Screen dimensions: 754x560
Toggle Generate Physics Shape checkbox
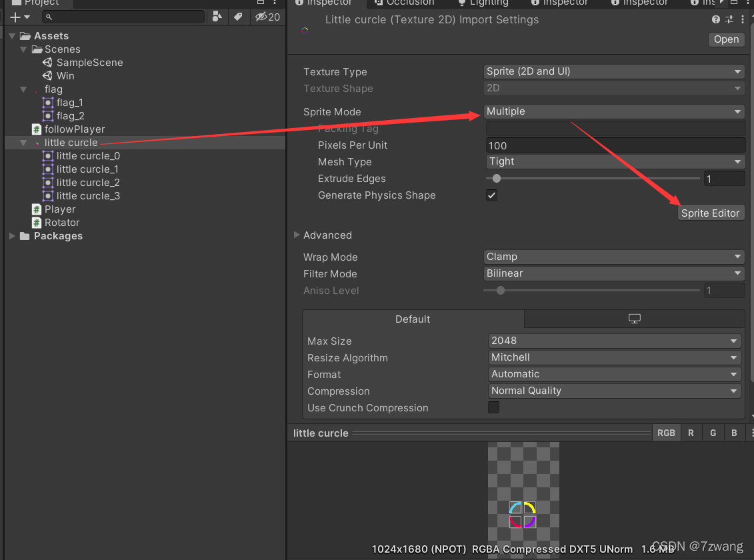pos(491,195)
